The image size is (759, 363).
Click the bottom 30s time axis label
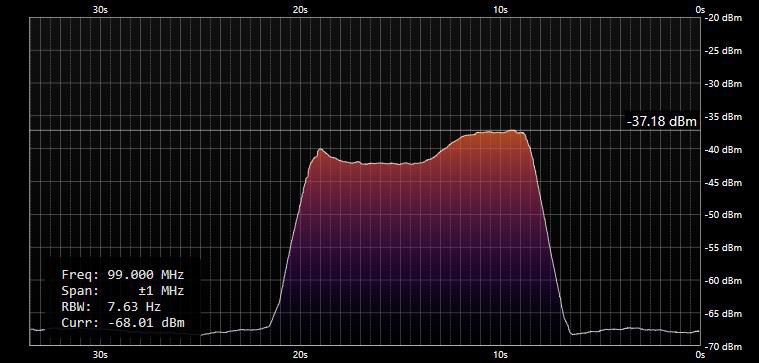click(x=100, y=354)
